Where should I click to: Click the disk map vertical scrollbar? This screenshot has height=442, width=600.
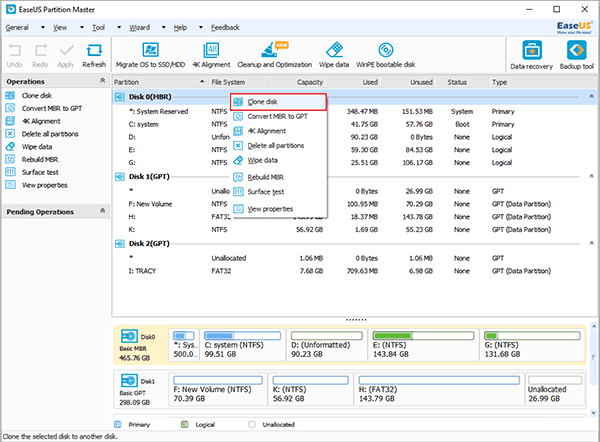coord(594,369)
